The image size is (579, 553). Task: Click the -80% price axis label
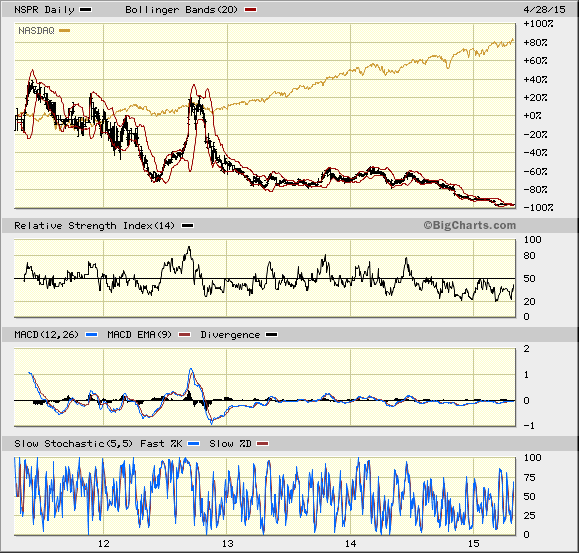(535, 190)
